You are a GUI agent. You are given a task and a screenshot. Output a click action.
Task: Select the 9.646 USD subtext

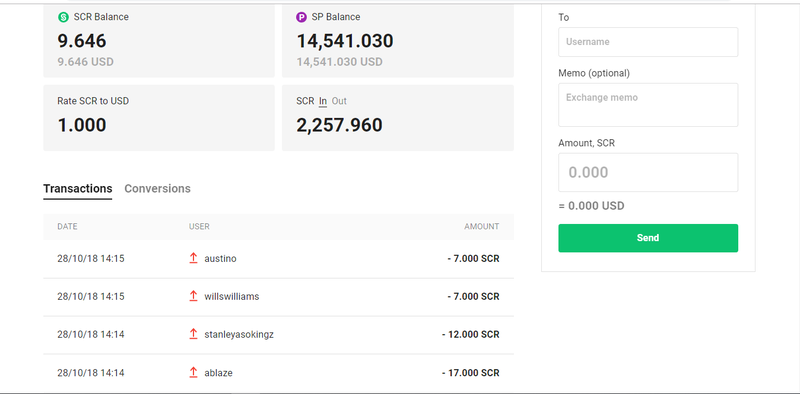[x=85, y=62]
